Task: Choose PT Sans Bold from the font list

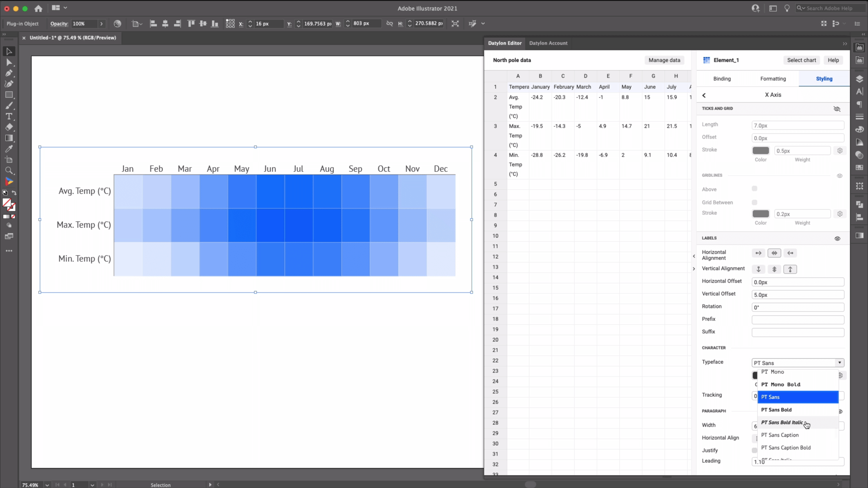Action: coord(776,410)
